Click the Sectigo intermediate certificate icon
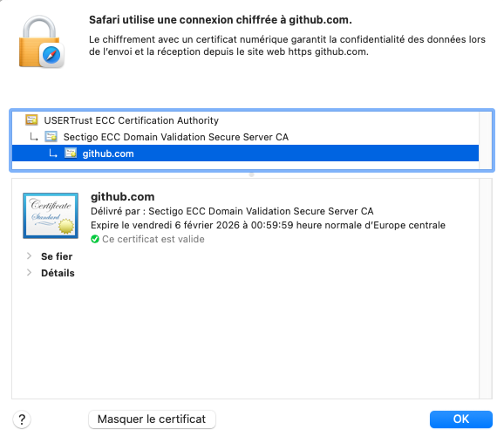The width and height of the screenshot is (504, 436). coord(51,137)
